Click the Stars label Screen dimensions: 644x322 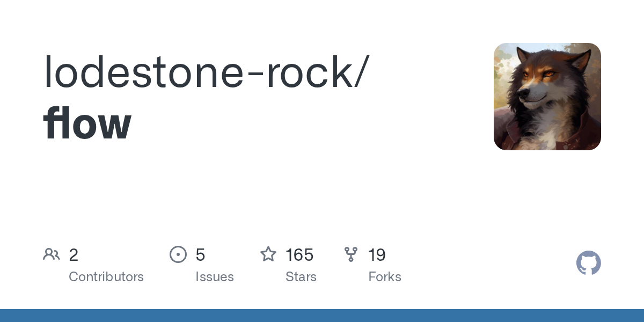point(301,277)
